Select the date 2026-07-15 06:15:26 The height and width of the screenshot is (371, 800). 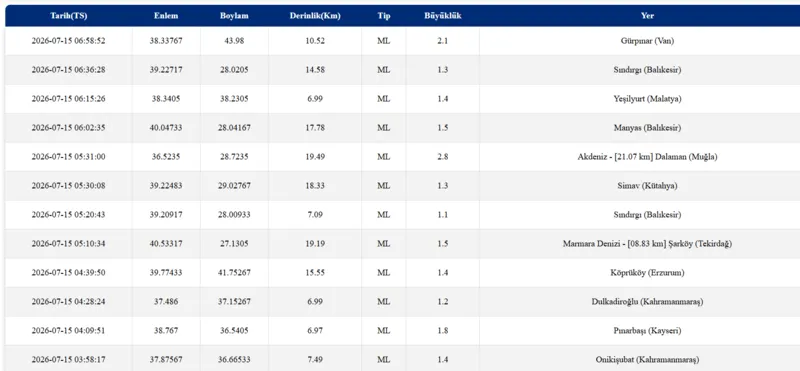pyautogui.click(x=68, y=99)
